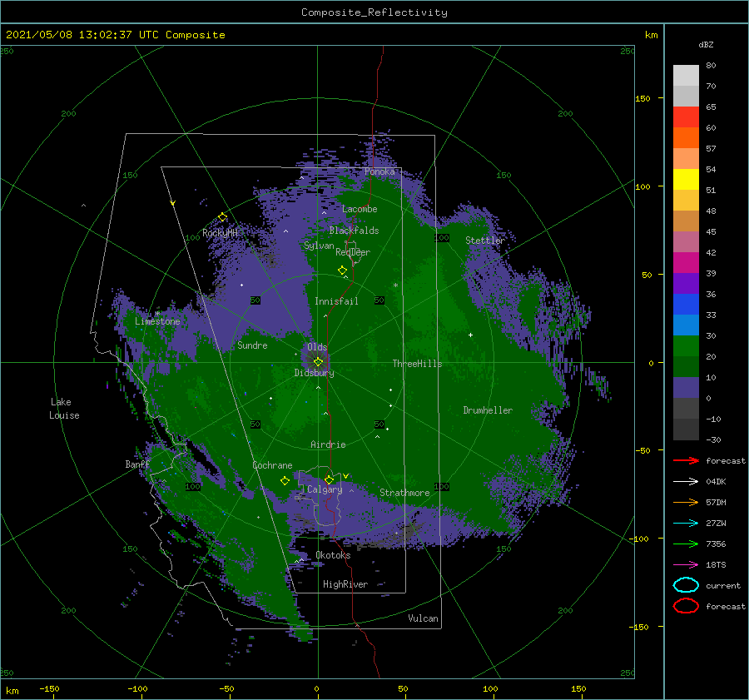
Task: Click the Sundre city label
Action: point(252,345)
